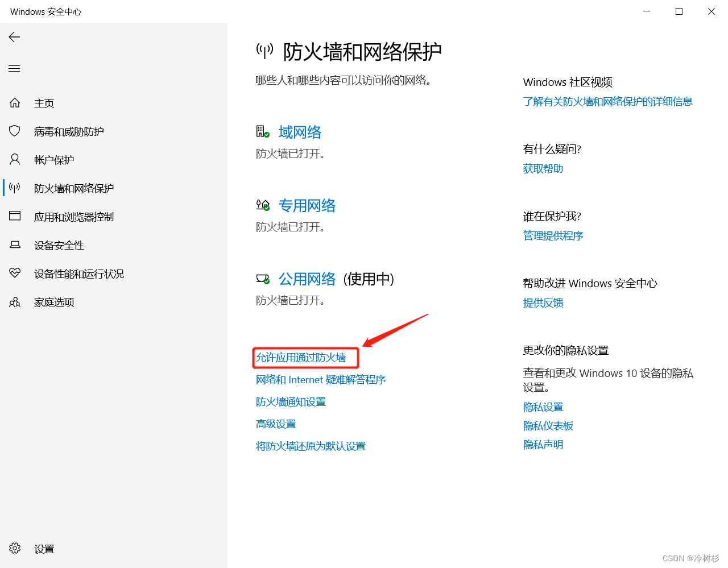Collapse the navigation with the hamburger menu
728x568 pixels.
(14, 68)
